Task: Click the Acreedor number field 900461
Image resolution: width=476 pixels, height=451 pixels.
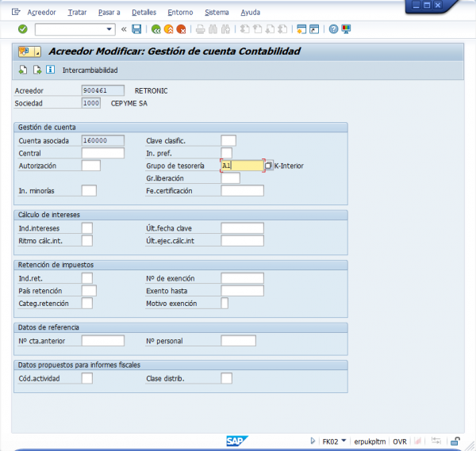Action: click(103, 90)
